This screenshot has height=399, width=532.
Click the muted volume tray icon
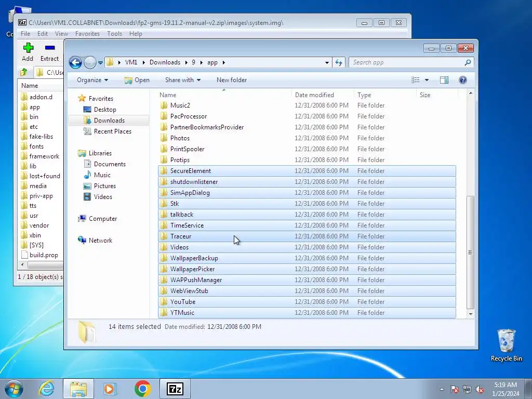pos(480,390)
